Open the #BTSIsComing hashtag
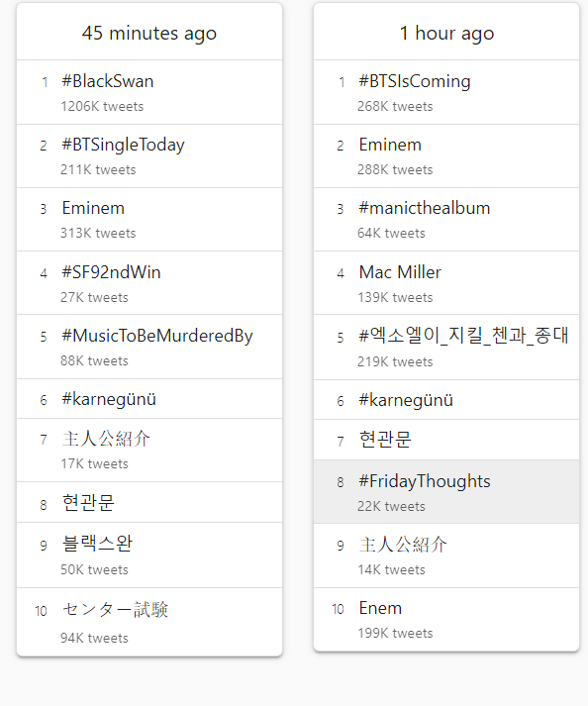This screenshot has width=588, height=706. tap(446, 92)
